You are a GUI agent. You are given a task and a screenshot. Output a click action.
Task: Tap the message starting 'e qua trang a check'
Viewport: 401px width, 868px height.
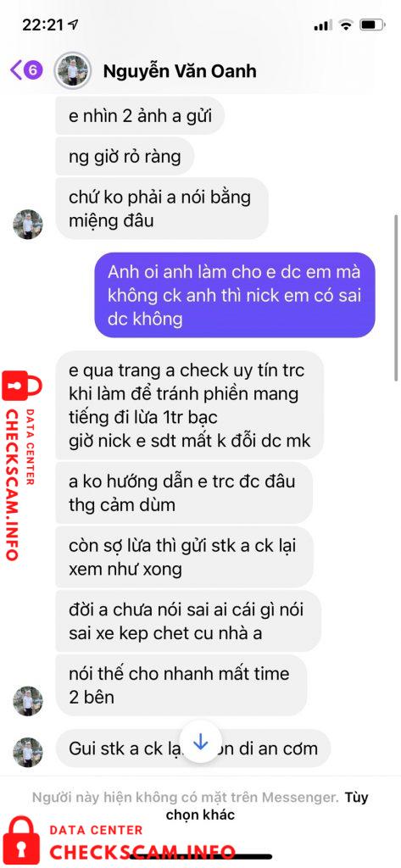(x=189, y=405)
